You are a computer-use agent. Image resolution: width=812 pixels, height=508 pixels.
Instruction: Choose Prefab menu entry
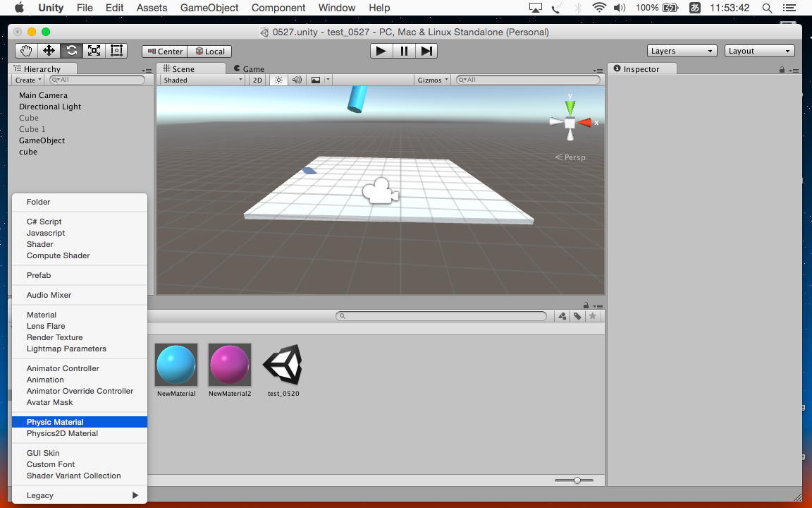(x=80, y=275)
